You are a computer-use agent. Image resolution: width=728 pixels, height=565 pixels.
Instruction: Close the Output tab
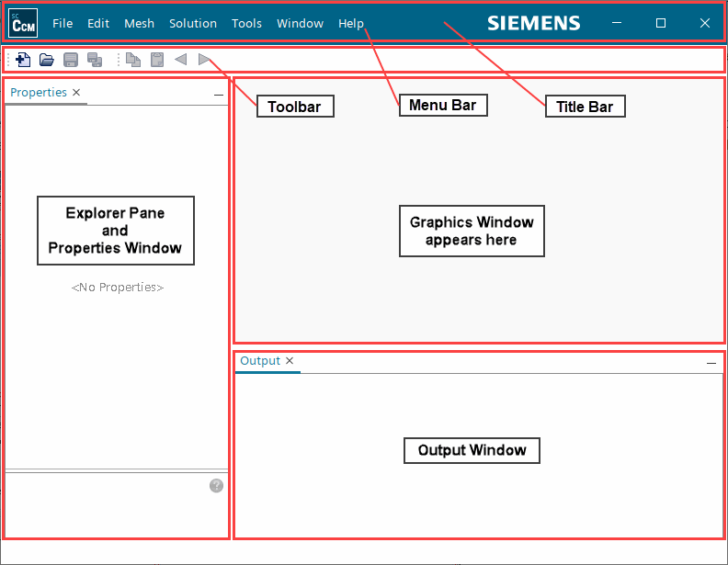[290, 360]
